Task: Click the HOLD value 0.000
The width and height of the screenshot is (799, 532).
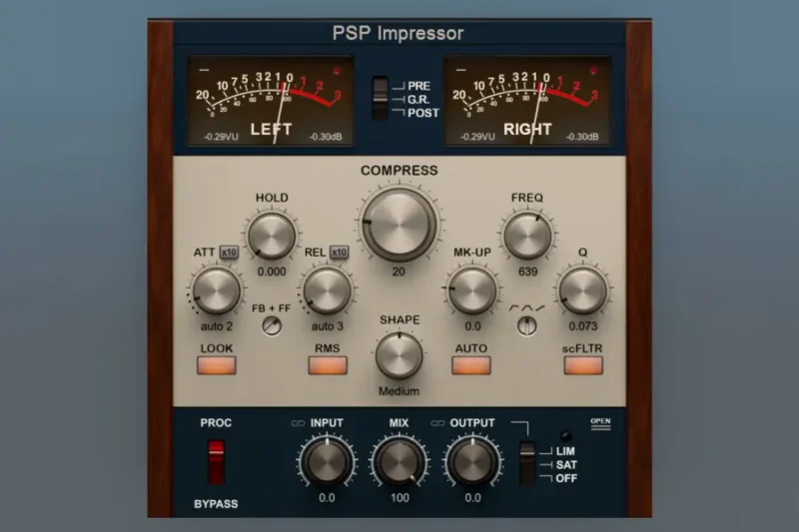Action: tap(272, 271)
